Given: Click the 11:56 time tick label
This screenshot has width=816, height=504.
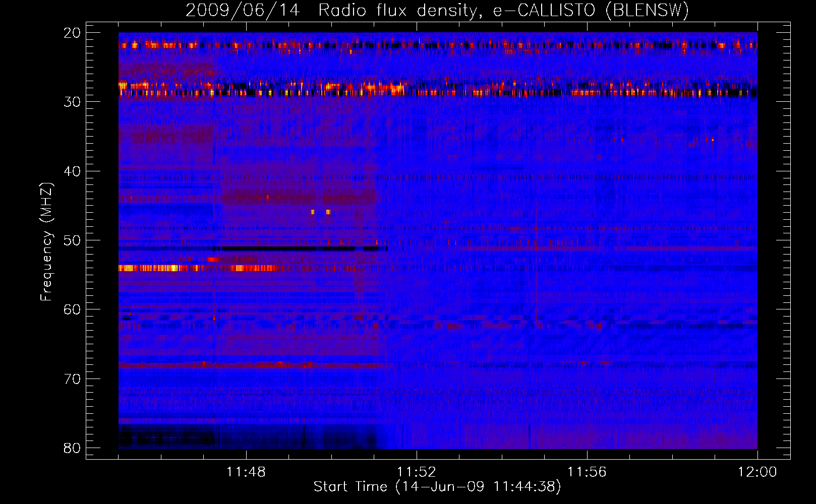Looking at the screenshot, I should [587, 472].
